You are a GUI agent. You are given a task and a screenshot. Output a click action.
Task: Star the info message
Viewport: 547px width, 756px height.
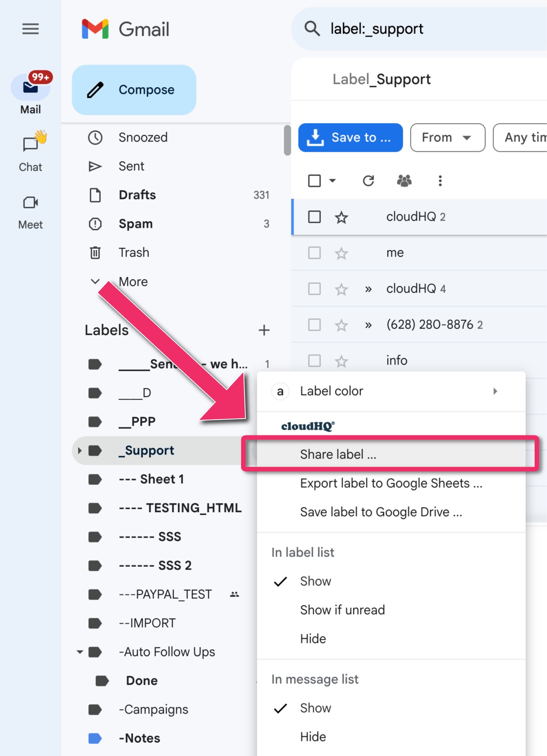coord(341,361)
